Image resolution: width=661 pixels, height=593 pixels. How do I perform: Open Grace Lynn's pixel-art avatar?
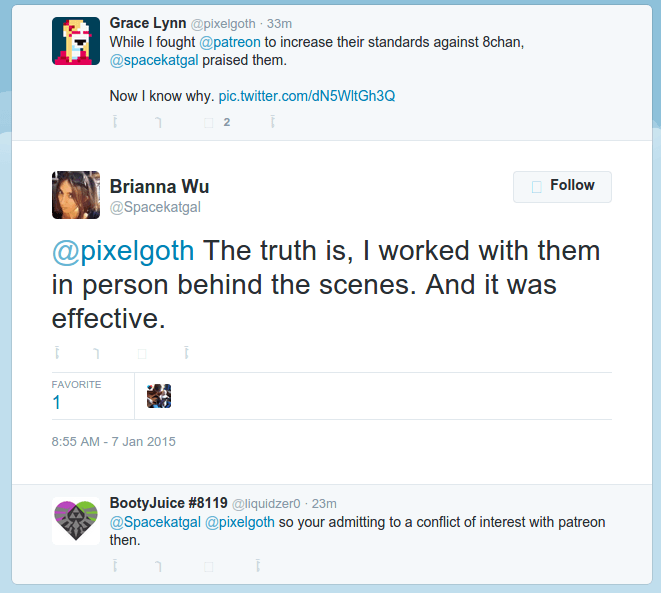tap(76, 41)
